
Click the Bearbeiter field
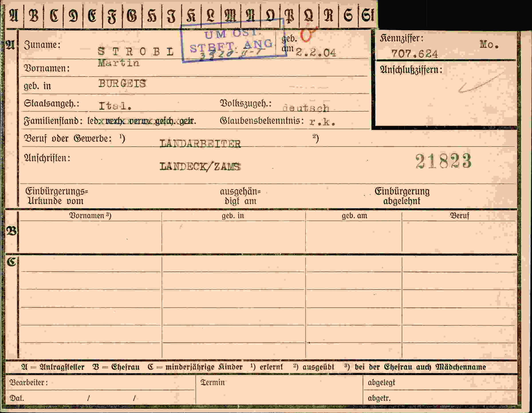(100, 383)
